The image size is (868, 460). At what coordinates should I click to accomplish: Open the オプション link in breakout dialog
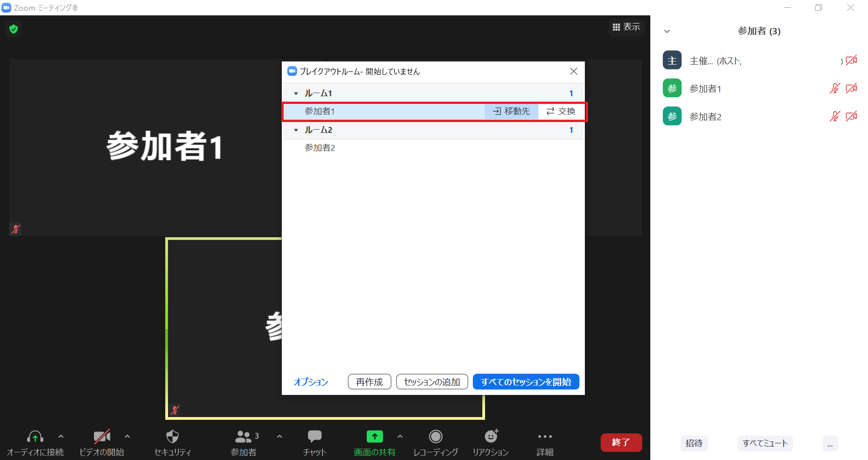tap(311, 382)
